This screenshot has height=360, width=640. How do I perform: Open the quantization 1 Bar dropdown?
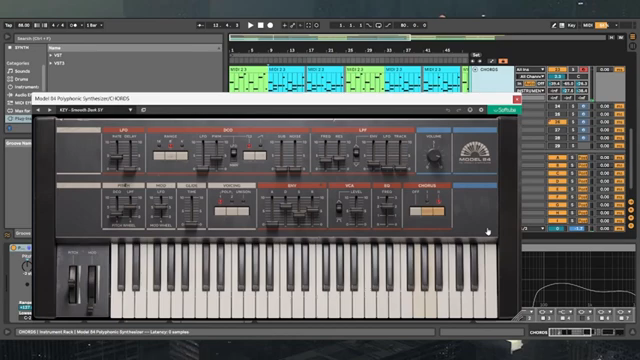[94, 25]
